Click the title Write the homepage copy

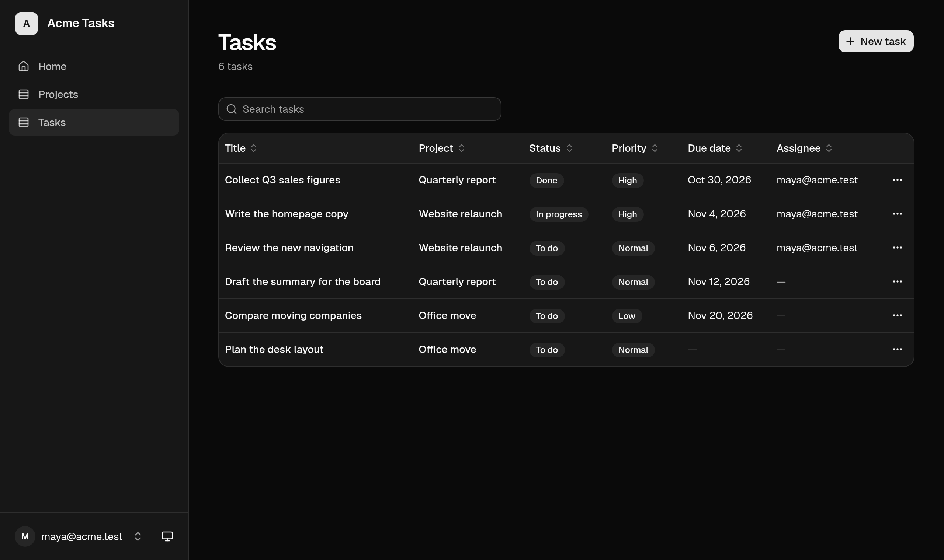287,214
